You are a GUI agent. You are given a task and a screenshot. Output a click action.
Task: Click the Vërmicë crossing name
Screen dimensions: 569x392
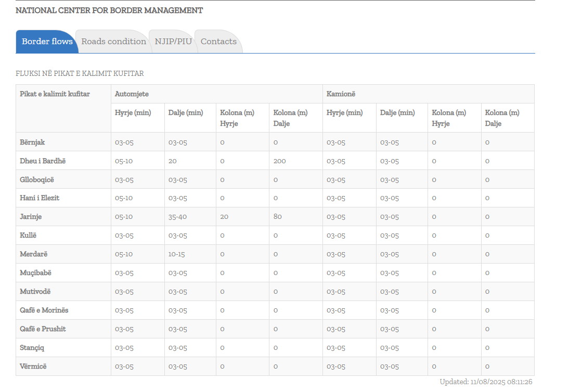click(x=33, y=367)
